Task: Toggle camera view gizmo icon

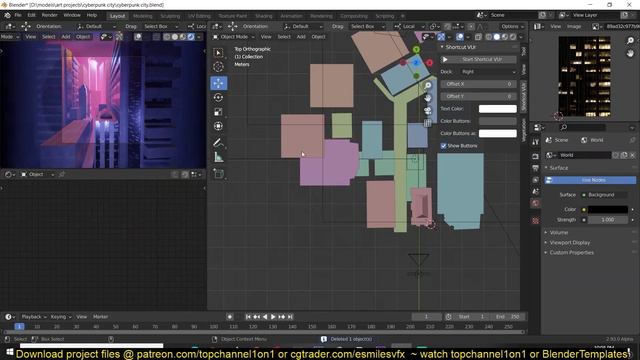Action: pyautogui.click(x=427, y=111)
